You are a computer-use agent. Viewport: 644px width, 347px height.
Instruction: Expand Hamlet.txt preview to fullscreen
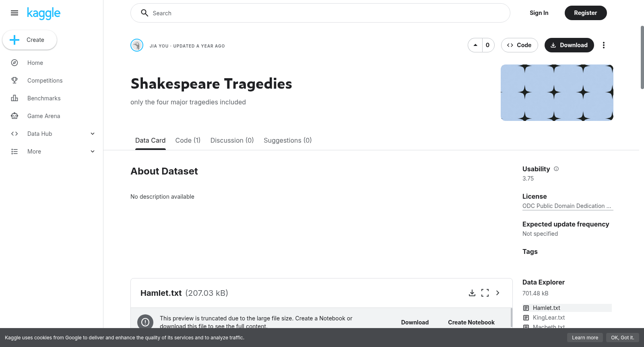coord(485,293)
